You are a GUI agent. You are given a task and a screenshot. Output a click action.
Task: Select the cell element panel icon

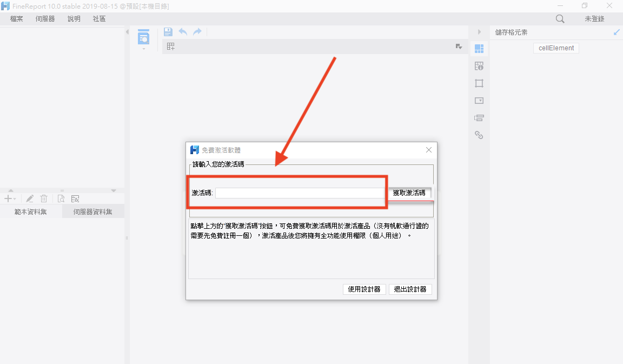pyautogui.click(x=479, y=49)
